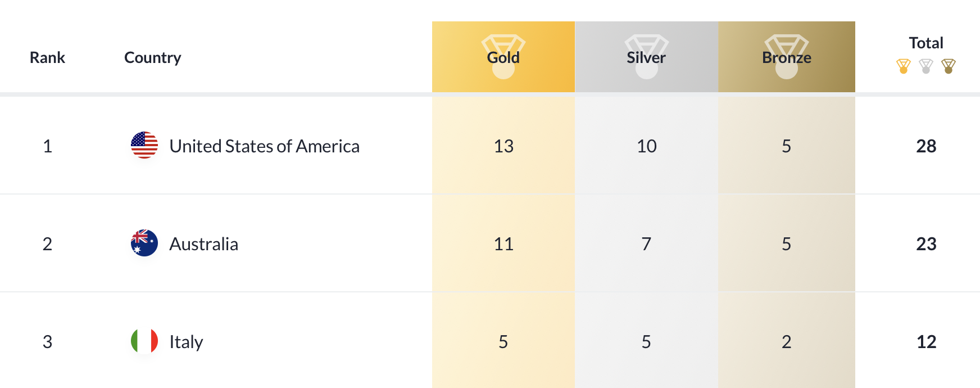Sort by the Silver column header

[646, 57]
